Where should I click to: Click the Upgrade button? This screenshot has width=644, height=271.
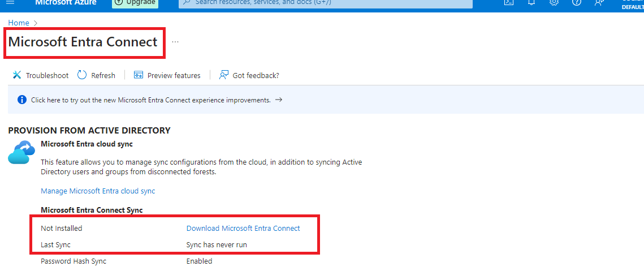pyautogui.click(x=135, y=3)
